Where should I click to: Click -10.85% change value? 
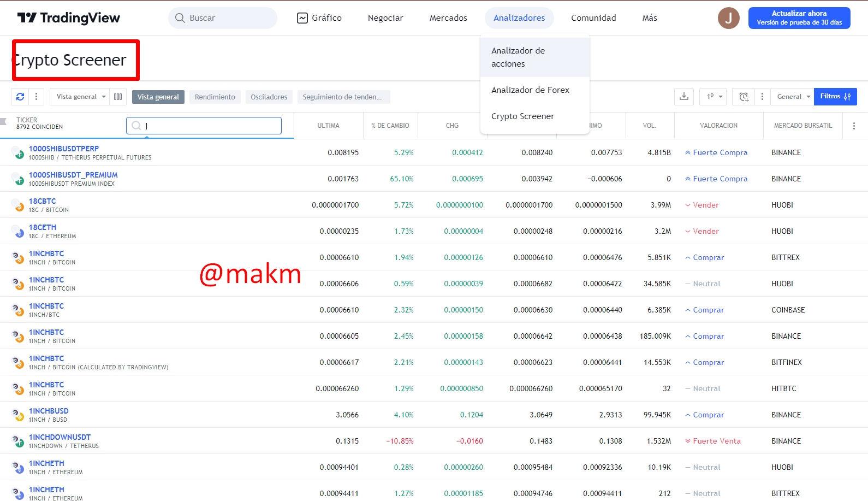click(400, 441)
